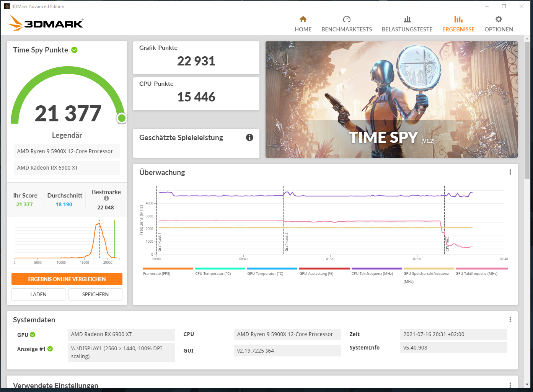Click green validation check next to Time Spy Punkte
This screenshot has width=533, height=392.
pyautogui.click(x=75, y=50)
